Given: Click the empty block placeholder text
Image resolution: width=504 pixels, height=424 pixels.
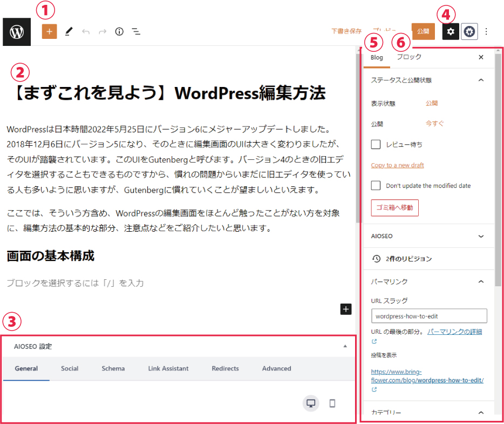Looking at the screenshot, I should [x=75, y=283].
